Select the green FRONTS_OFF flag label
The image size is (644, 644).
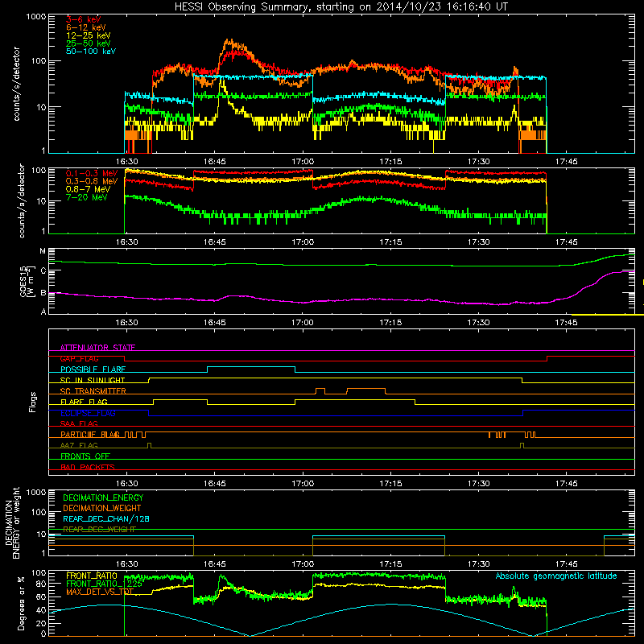85,456
